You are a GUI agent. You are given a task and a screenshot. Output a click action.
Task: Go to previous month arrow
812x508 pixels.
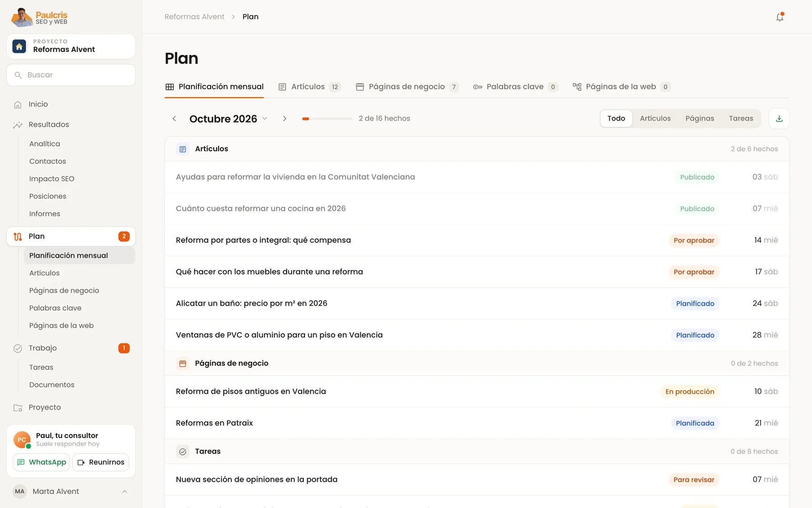174,118
